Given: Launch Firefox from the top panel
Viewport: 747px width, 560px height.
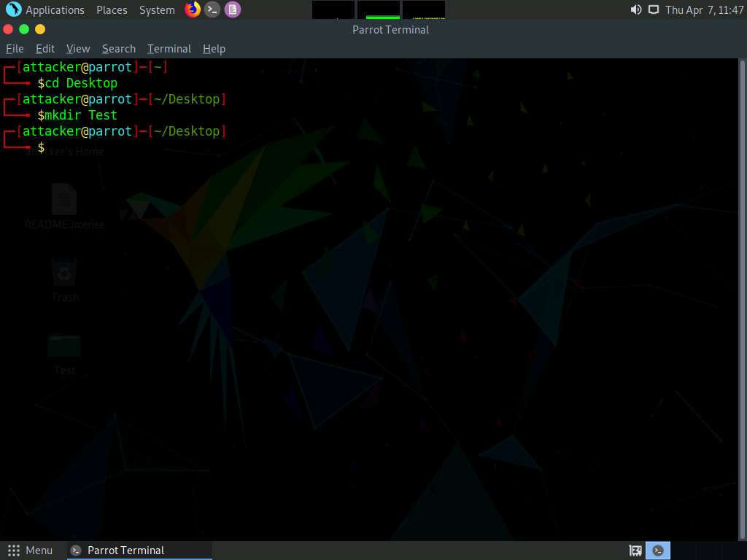Looking at the screenshot, I should point(193,9).
